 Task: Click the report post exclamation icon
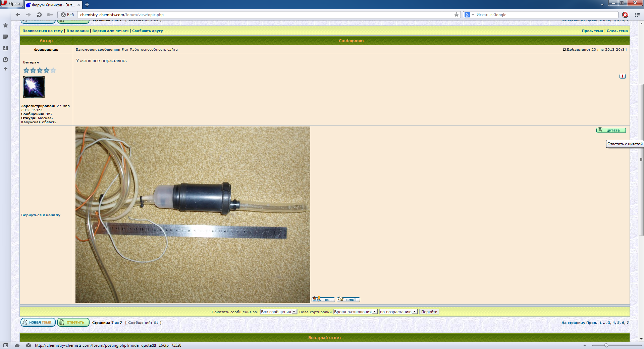(x=623, y=77)
